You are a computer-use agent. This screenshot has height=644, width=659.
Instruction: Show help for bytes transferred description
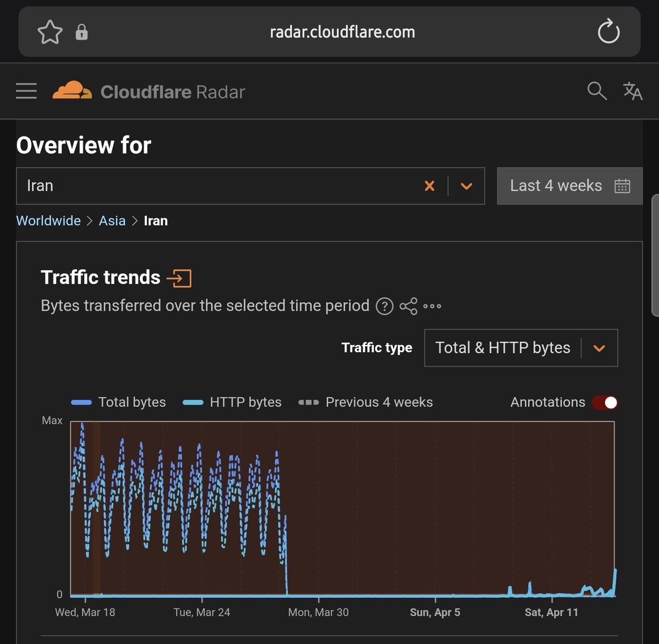[x=384, y=306]
